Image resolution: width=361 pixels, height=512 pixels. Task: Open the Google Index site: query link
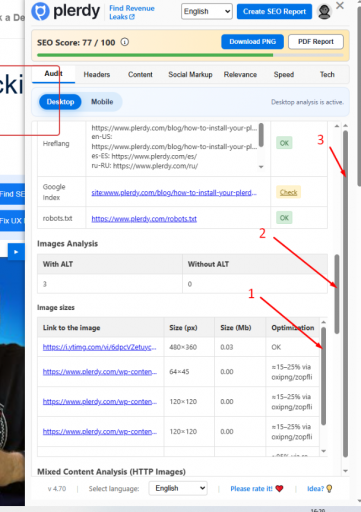point(174,193)
